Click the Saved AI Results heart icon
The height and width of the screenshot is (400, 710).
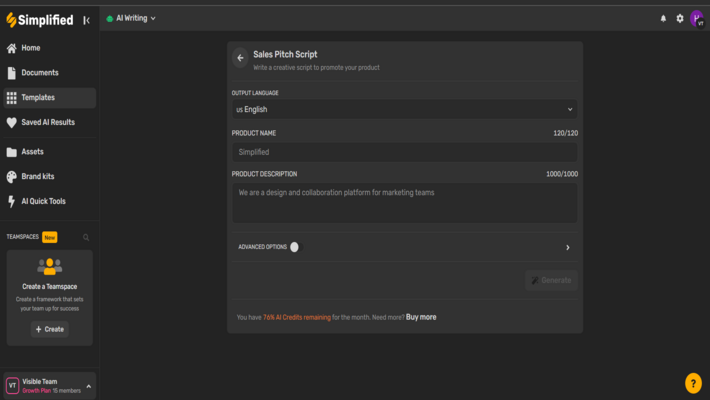tap(12, 122)
